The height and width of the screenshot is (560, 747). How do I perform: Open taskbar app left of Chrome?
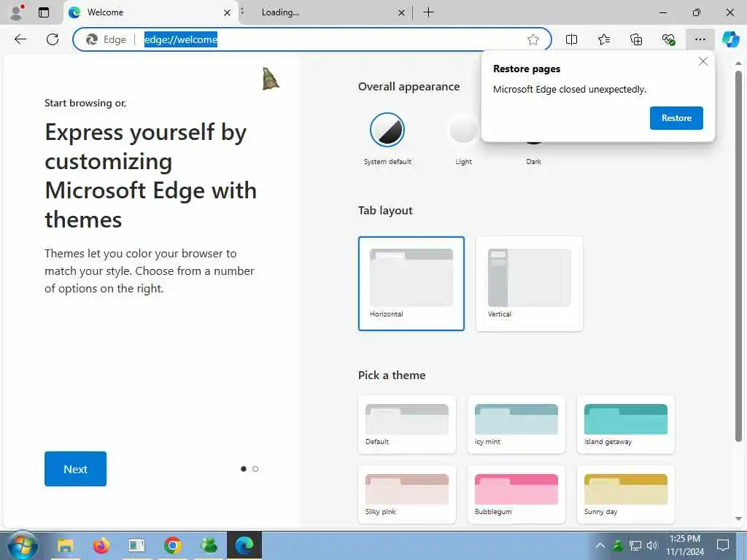(x=136, y=545)
